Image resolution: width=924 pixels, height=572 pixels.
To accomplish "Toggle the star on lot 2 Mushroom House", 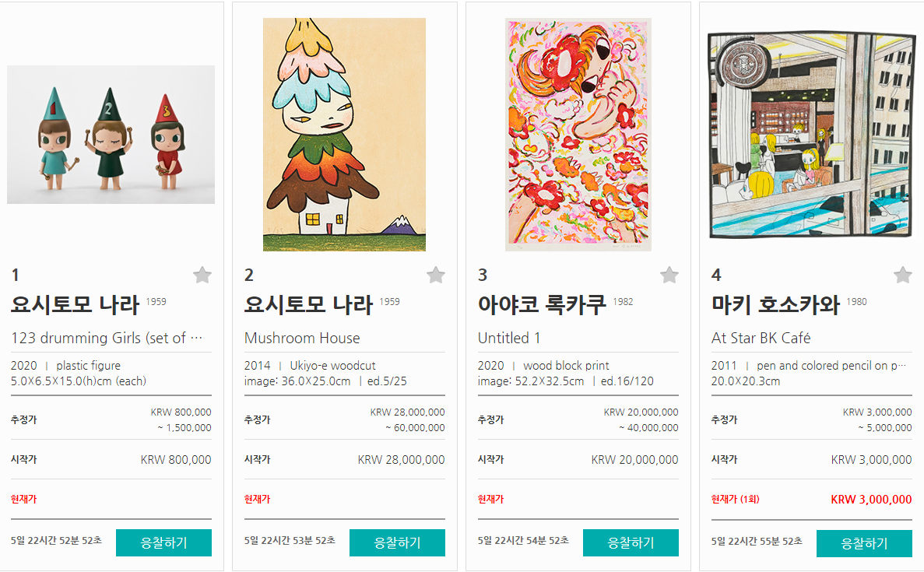I will point(435,275).
